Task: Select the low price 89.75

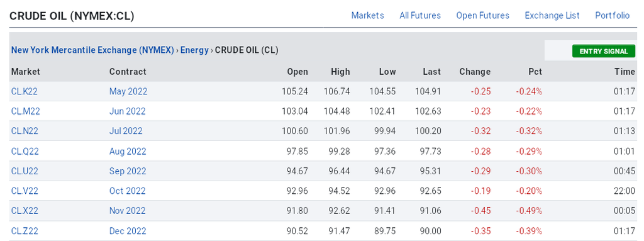Action: (x=385, y=231)
